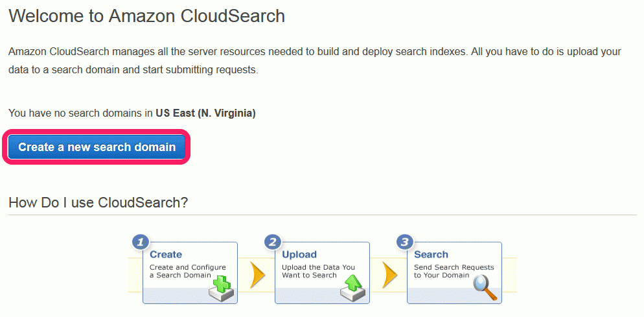Click the orange arrow between Create and Upload

257,274
